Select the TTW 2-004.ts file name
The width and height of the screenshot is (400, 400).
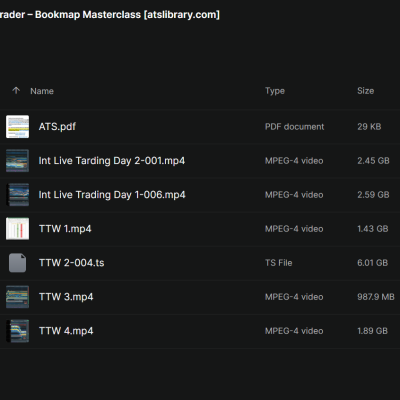pyautogui.click(x=72, y=263)
